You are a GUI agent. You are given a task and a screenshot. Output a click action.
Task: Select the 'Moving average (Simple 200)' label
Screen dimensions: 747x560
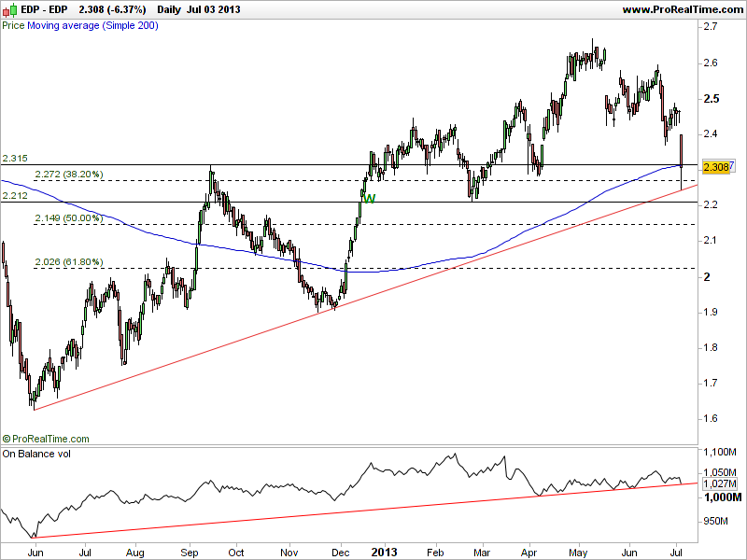(x=92, y=25)
